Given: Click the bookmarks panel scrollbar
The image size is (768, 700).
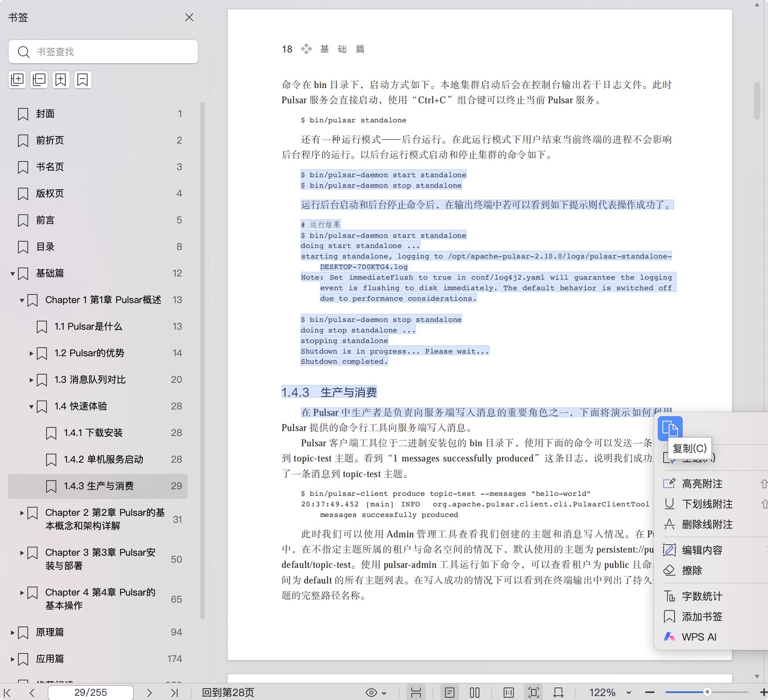Looking at the screenshot, I should [x=203, y=361].
